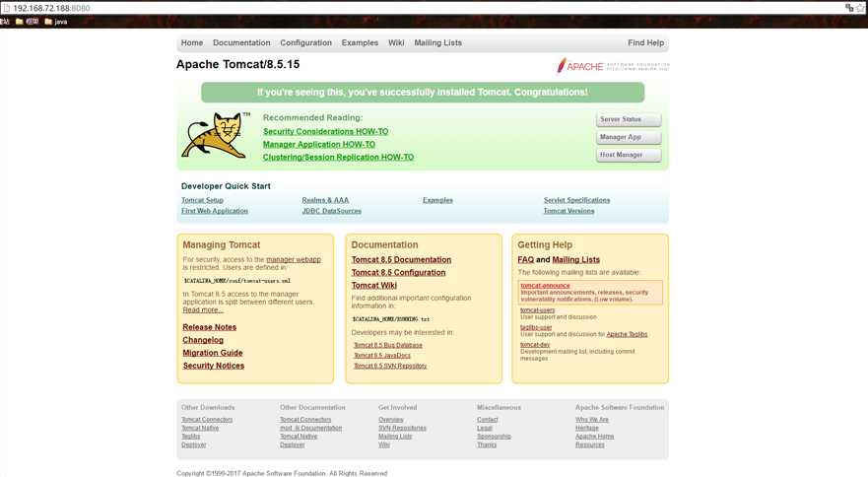Open the Security Notices link

[x=213, y=366]
